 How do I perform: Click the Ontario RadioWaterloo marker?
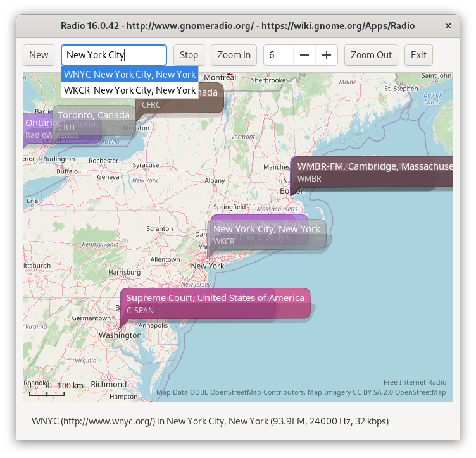(37, 128)
